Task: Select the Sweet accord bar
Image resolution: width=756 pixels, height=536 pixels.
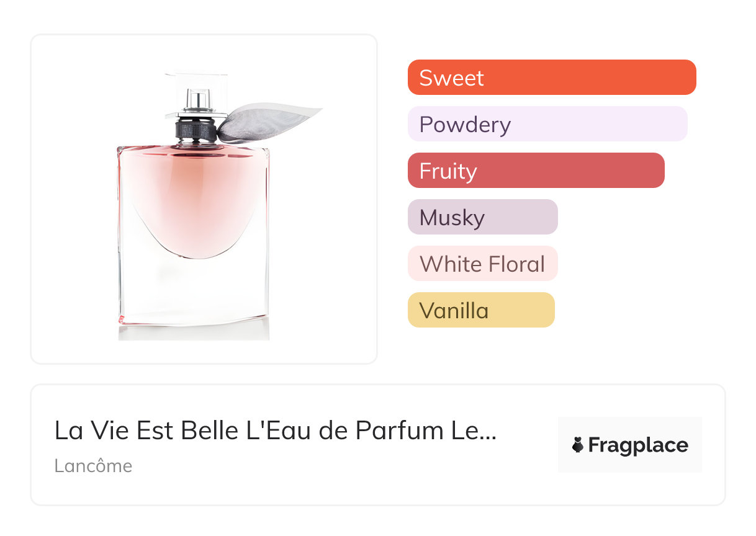Action: [x=551, y=78]
